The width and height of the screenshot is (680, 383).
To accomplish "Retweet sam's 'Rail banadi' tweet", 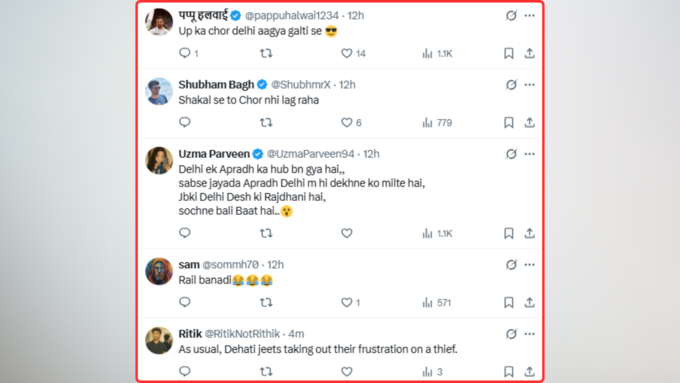I will pyautogui.click(x=266, y=302).
